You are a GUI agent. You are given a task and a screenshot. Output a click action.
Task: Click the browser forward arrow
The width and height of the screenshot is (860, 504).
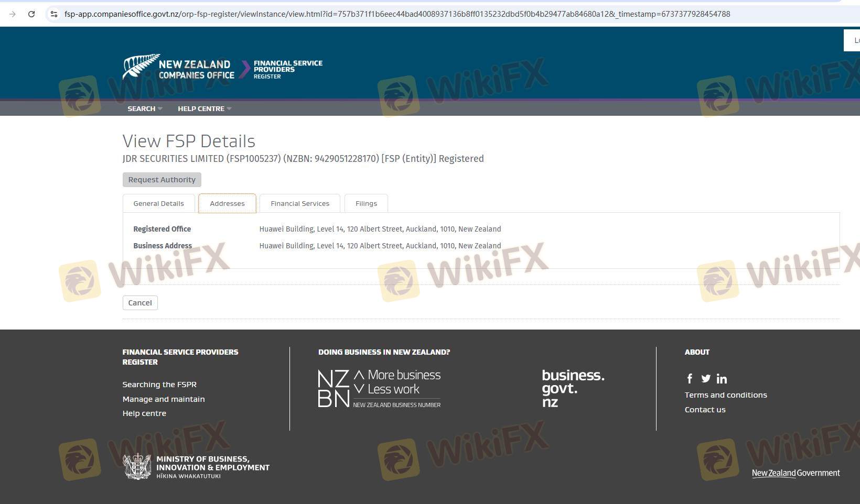tap(13, 14)
